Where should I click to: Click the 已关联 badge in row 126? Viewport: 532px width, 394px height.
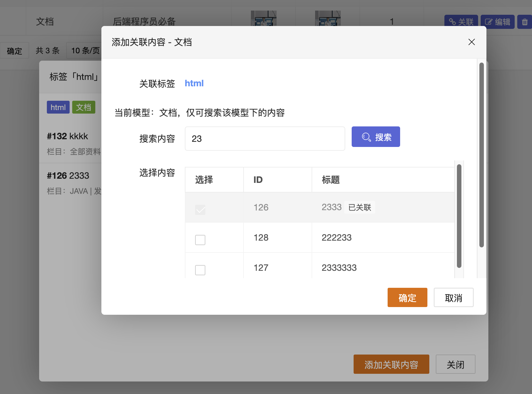(x=360, y=207)
